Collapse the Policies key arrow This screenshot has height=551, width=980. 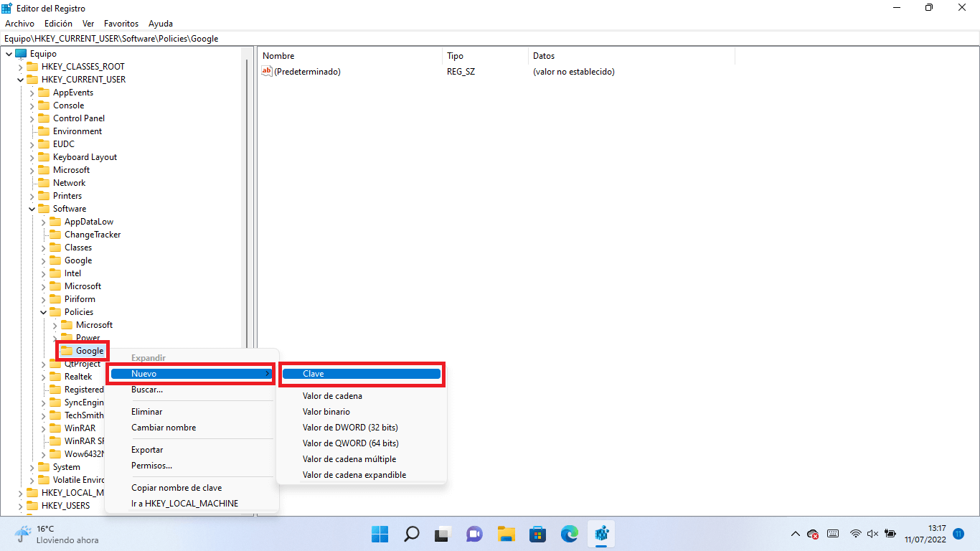click(x=43, y=312)
